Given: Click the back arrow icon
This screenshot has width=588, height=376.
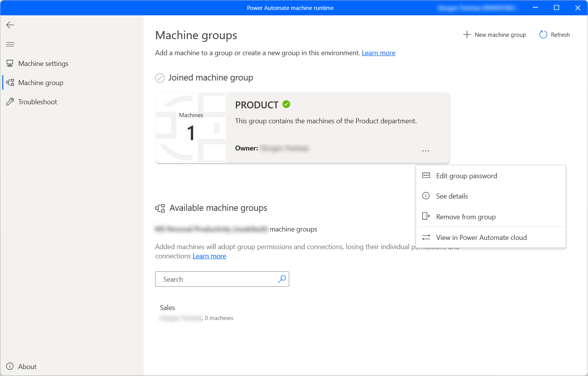Looking at the screenshot, I should coord(10,25).
